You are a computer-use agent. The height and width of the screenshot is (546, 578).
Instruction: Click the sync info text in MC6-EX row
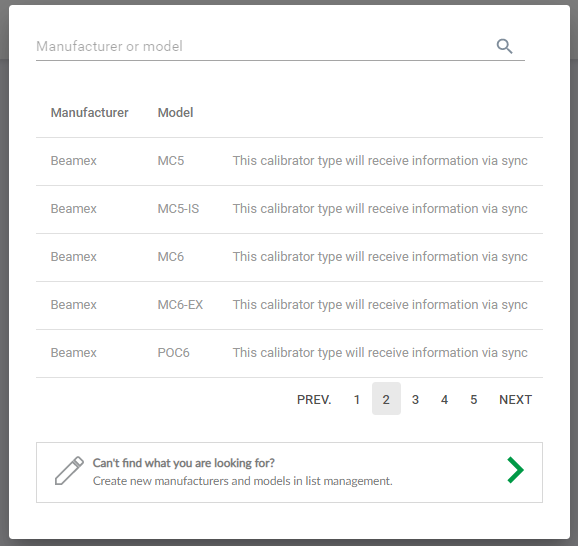(380, 305)
